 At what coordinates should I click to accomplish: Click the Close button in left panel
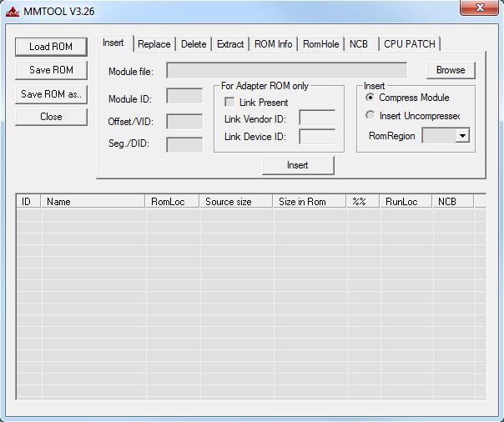51,117
